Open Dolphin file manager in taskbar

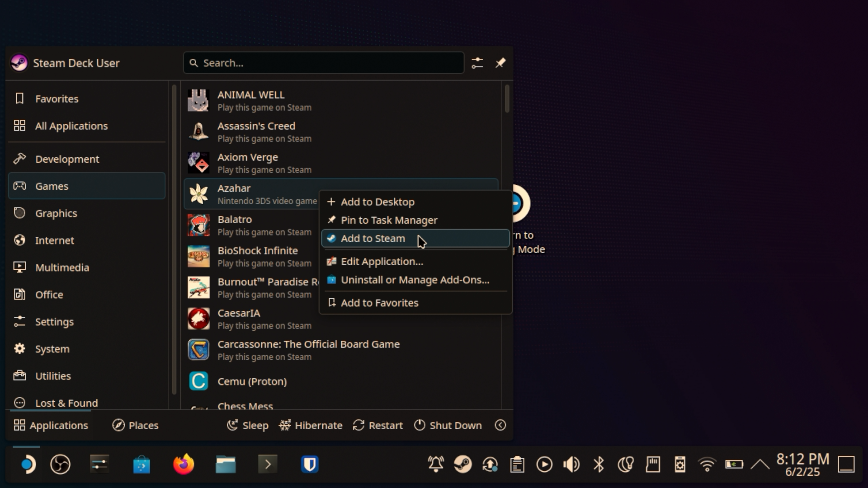click(226, 465)
